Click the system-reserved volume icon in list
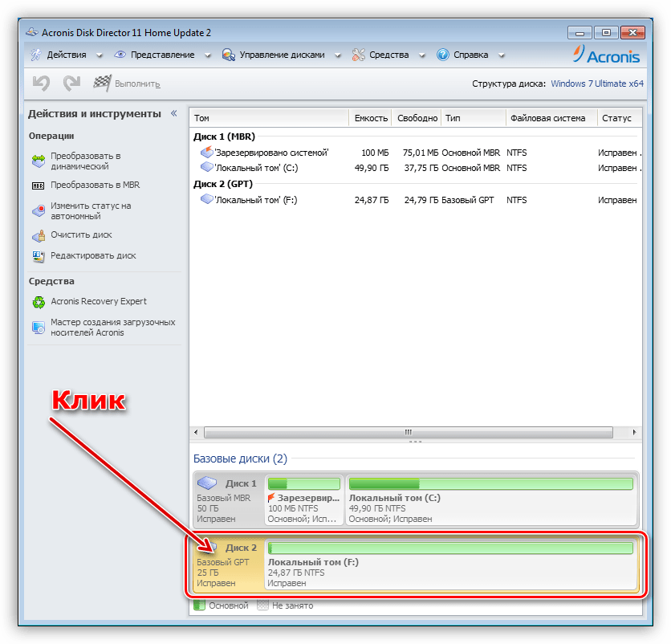Viewport: 671px width, 644px height. pyautogui.click(x=207, y=152)
